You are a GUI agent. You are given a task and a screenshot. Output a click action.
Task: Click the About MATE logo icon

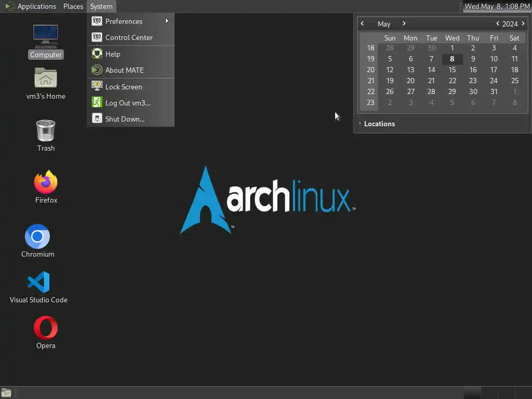97,70
